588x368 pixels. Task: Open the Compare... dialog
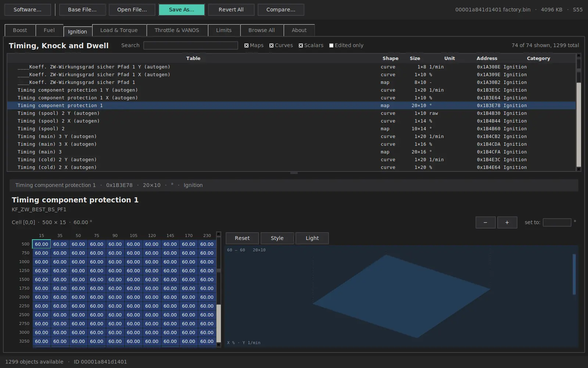[281, 10]
